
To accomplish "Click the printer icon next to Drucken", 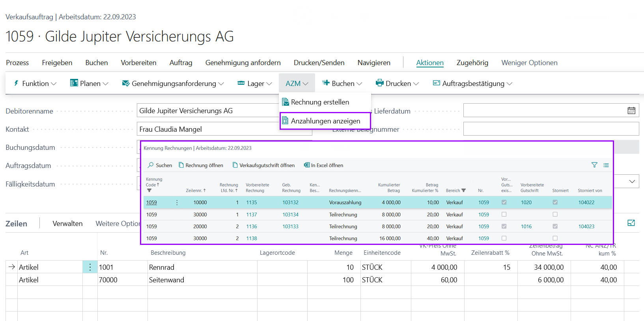I will (379, 83).
